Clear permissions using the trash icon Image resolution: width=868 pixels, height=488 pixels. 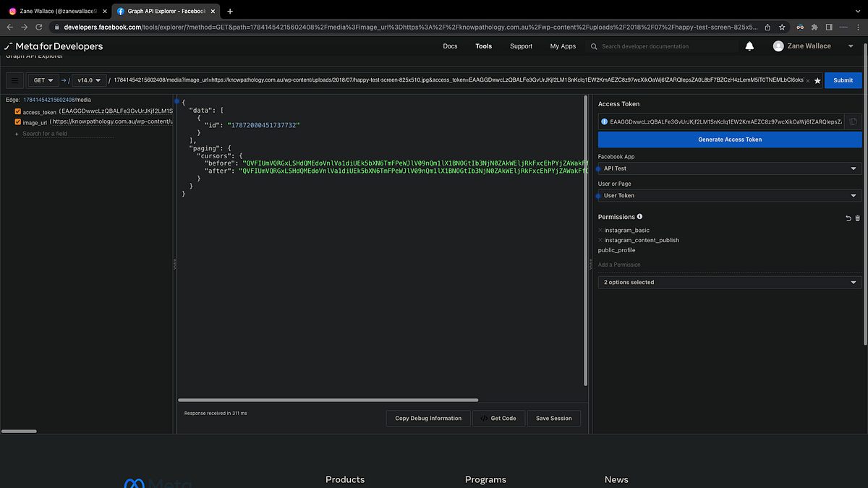coord(857,218)
